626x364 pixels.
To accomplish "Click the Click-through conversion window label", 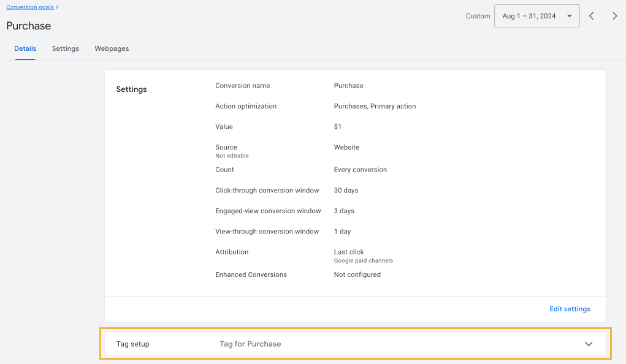I will (267, 191).
